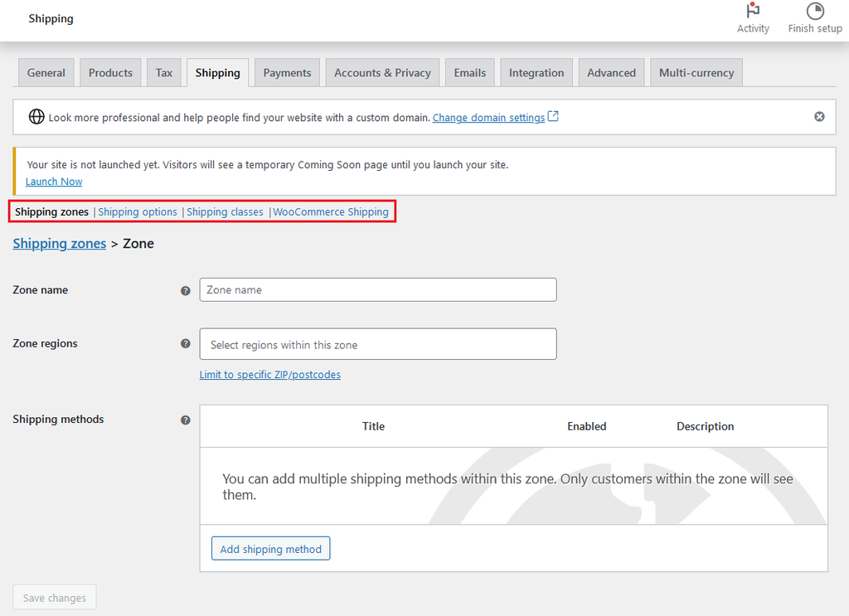This screenshot has width=849, height=616.
Task: Click the Zone name help icon
Action: [x=186, y=291]
